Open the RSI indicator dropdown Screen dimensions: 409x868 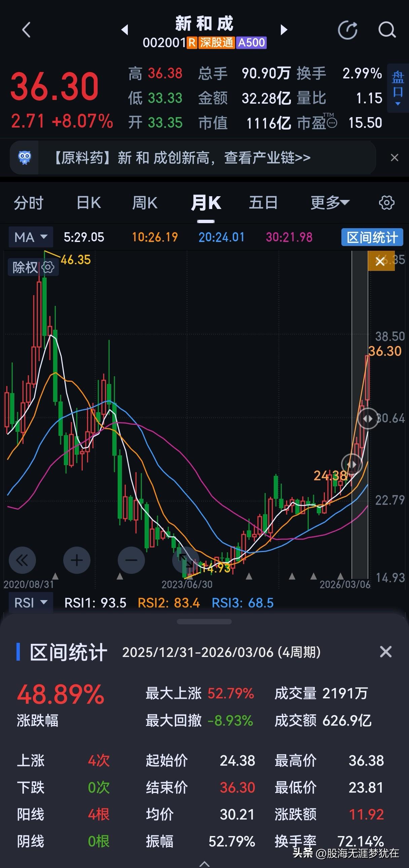click(x=31, y=603)
